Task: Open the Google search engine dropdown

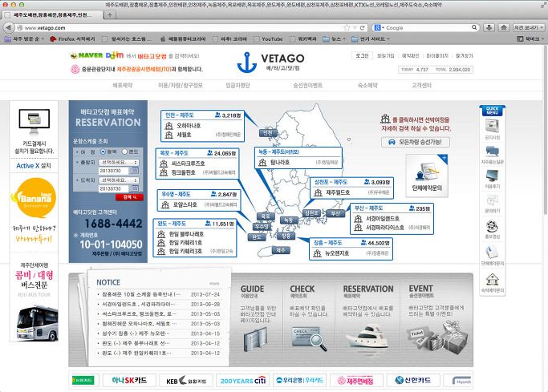Action: 379,27
